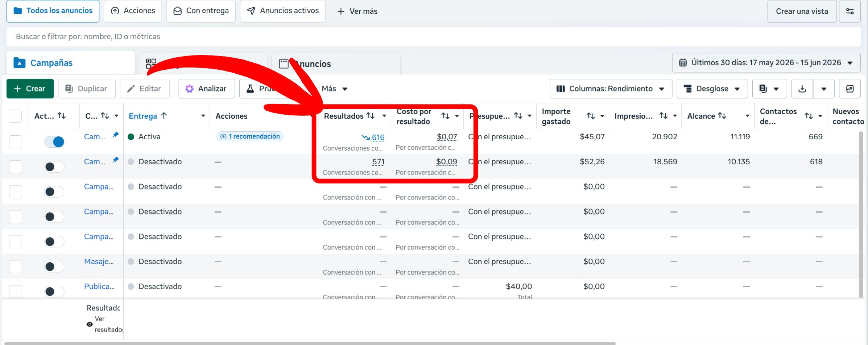
Task: Click the green Crear button
Action: tap(30, 89)
